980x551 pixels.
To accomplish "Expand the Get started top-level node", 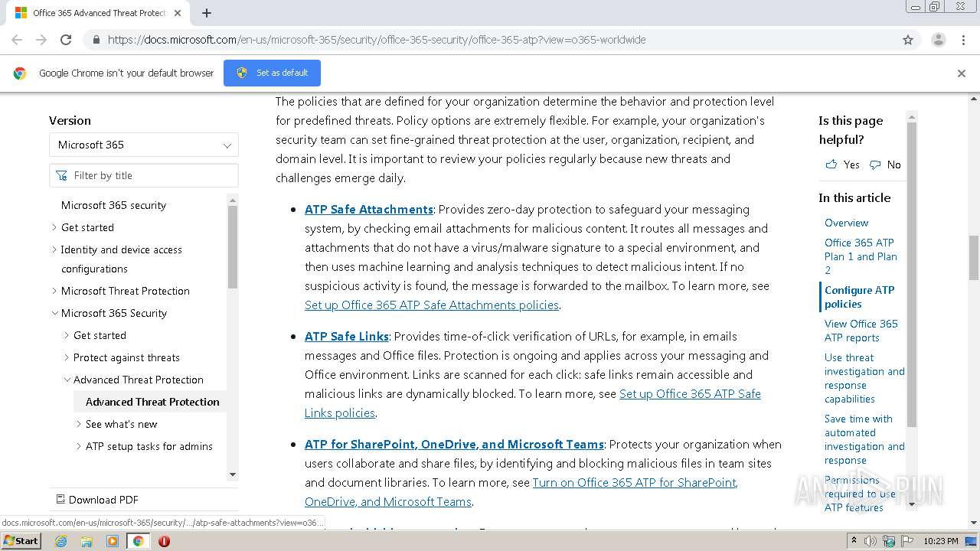I will click(54, 227).
